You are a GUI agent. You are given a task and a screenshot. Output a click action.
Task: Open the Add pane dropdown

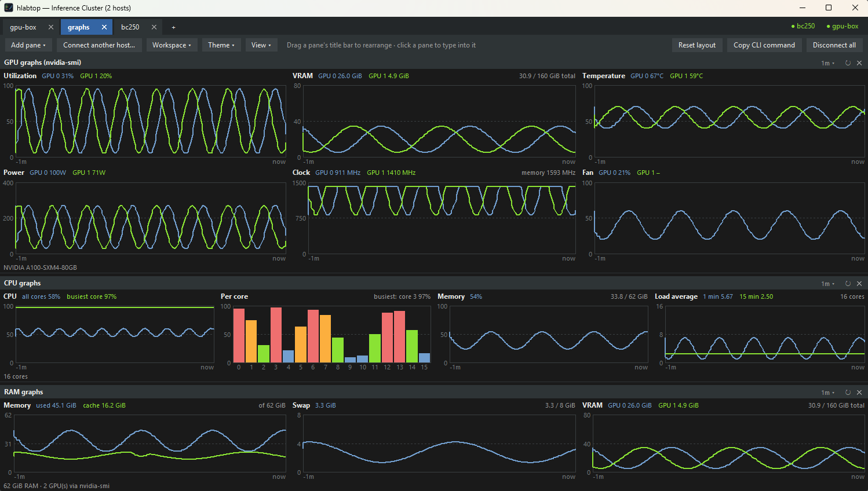click(28, 45)
